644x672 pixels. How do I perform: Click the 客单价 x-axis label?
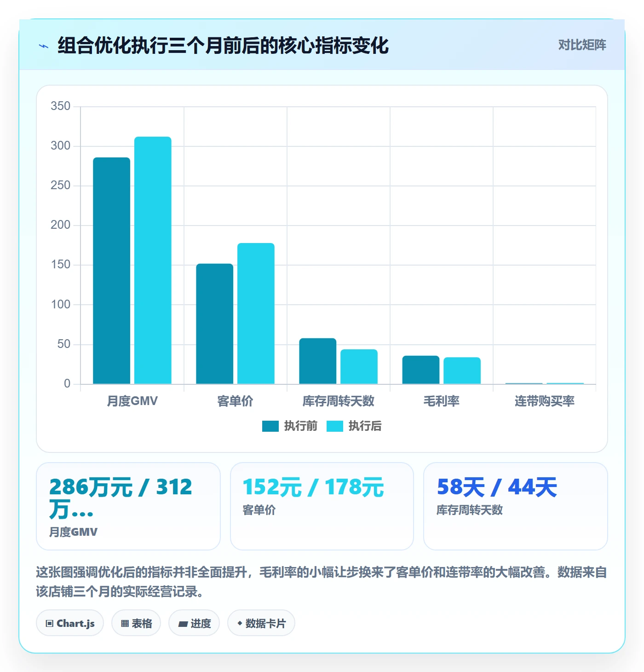coord(236,401)
